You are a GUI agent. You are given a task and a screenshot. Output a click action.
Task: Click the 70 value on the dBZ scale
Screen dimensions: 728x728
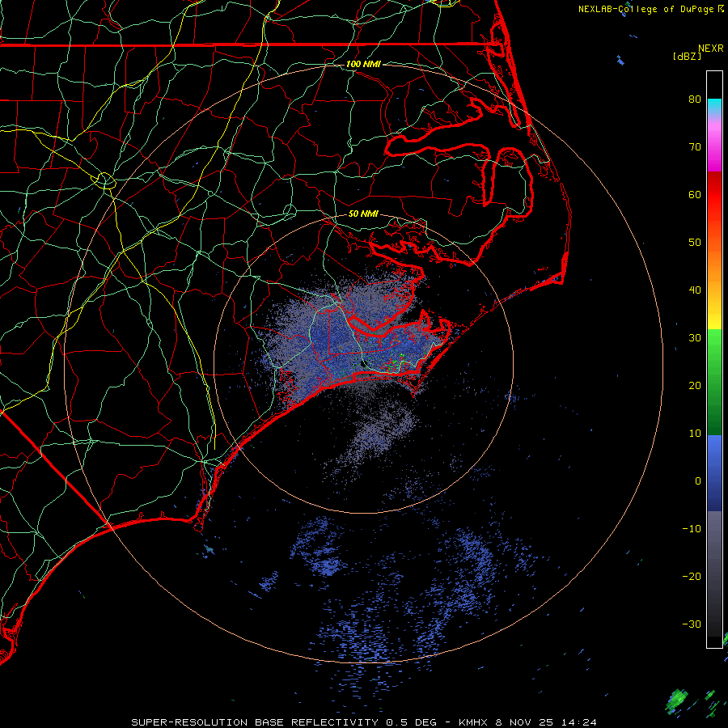695,146
